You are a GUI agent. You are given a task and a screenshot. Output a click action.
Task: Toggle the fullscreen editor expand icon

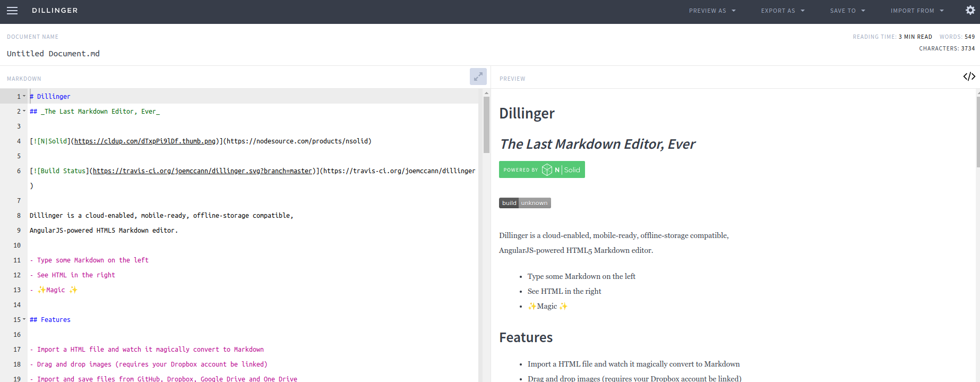[478, 77]
